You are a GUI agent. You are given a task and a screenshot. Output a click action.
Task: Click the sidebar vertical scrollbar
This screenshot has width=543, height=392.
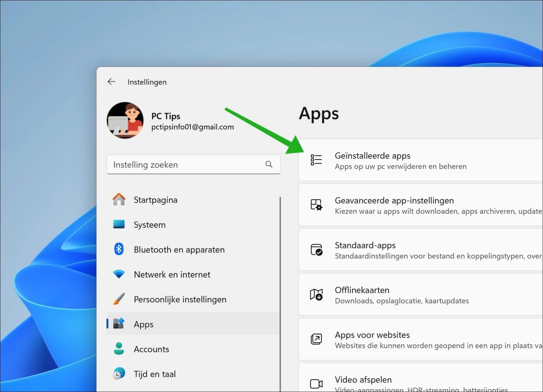pos(280,294)
